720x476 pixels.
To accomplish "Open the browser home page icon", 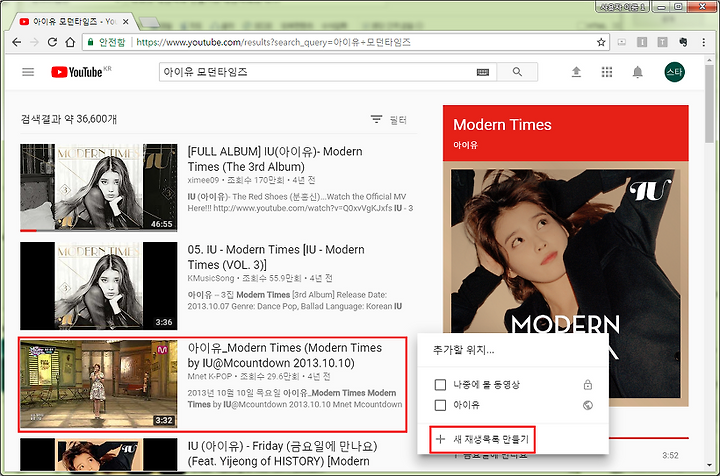I will (70, 42).
